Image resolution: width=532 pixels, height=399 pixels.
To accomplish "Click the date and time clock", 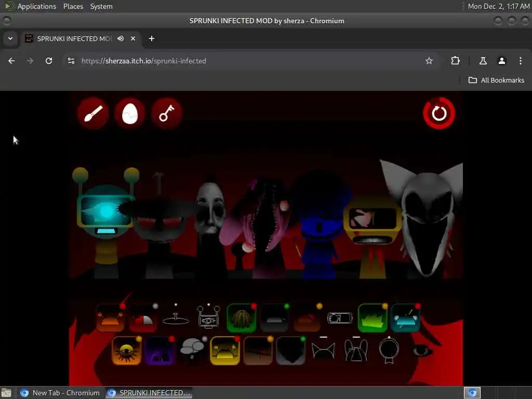I will click(x=498, y=6).
